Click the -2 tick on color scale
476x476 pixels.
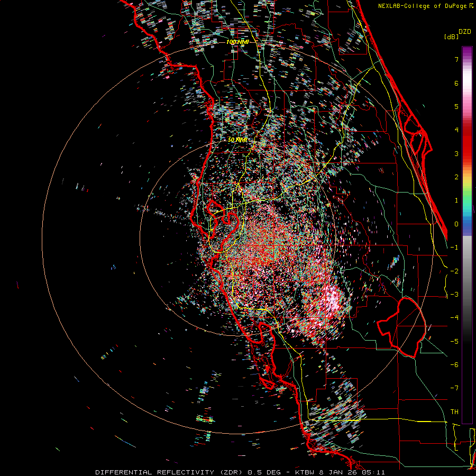click(x=454, y=271)
